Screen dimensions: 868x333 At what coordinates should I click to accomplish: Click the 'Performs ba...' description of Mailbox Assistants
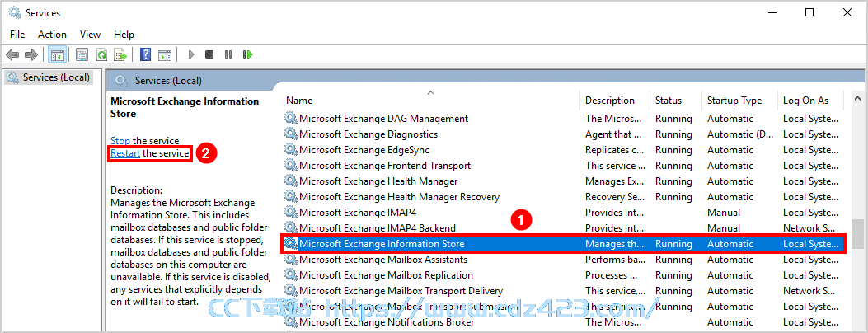(x=615, y=260)
